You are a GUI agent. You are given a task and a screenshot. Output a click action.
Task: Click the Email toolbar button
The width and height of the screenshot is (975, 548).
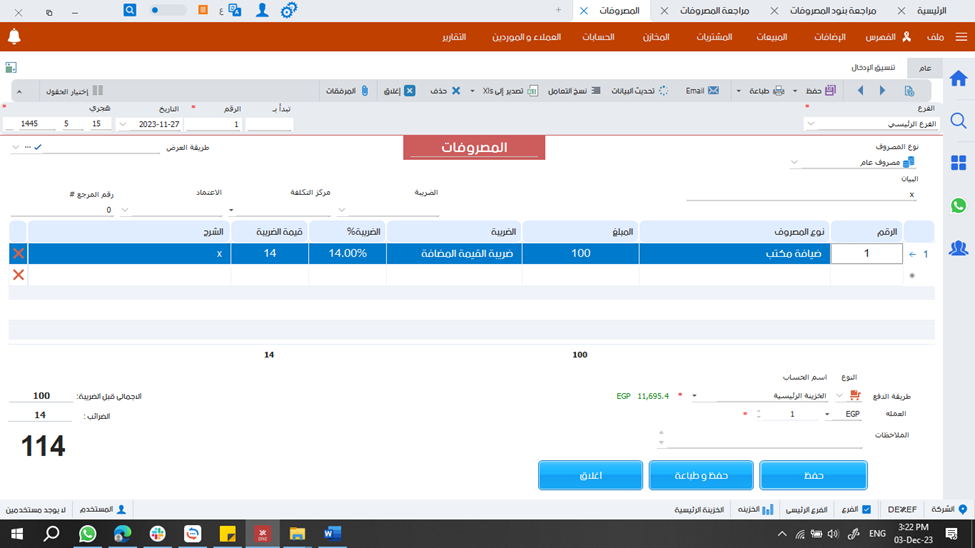701,90
